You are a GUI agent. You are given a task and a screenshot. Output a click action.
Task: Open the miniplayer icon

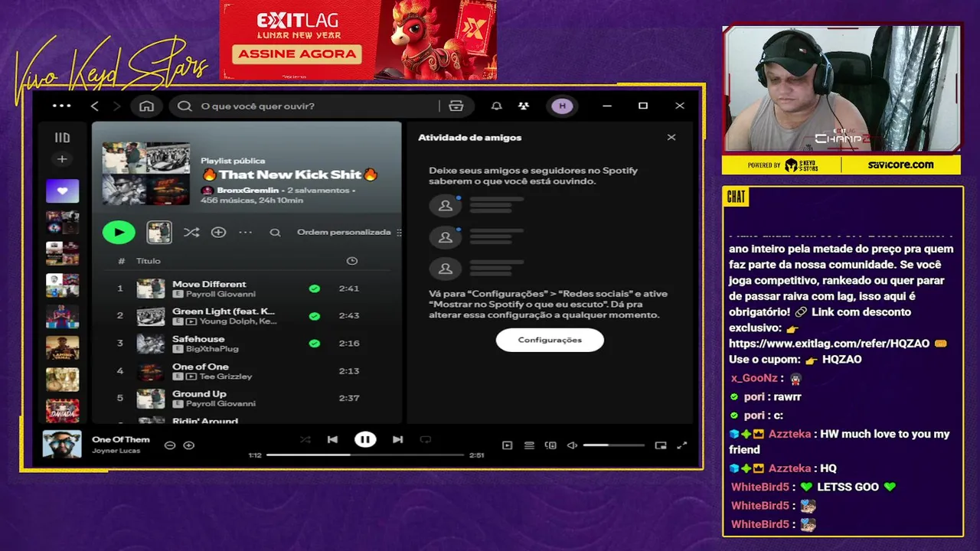click(661, 445)
